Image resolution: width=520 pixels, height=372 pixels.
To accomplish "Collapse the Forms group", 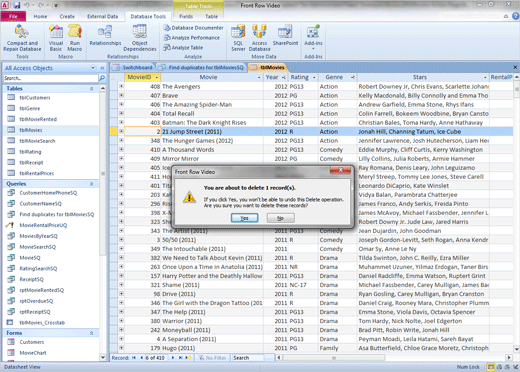I will [91, 333].
